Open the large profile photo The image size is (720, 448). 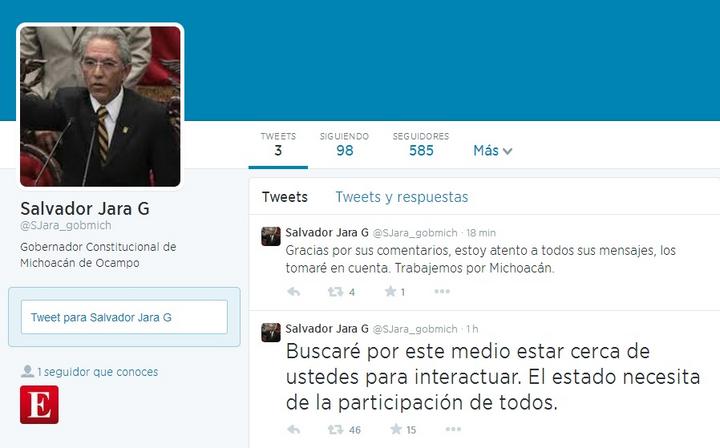click(100, 106)
